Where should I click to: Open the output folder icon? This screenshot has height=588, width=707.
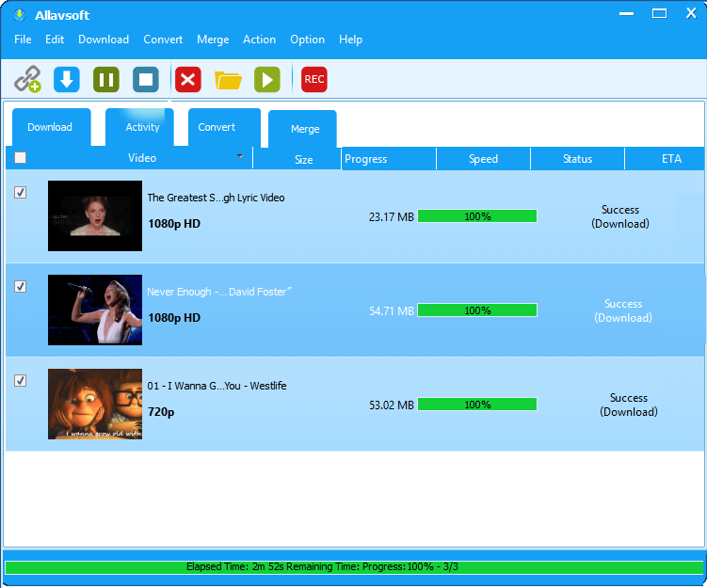(x=228, y=80)
